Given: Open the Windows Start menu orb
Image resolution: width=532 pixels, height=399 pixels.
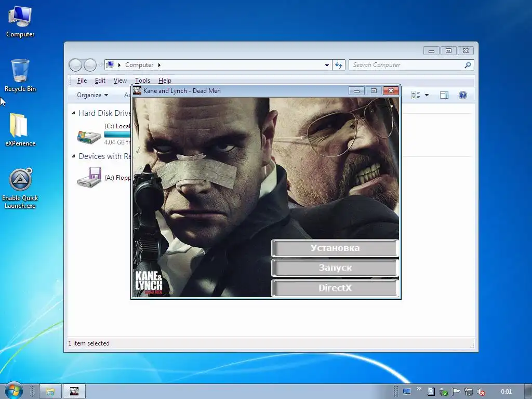Looking at the screenshot, I should [x=14, y=391].
